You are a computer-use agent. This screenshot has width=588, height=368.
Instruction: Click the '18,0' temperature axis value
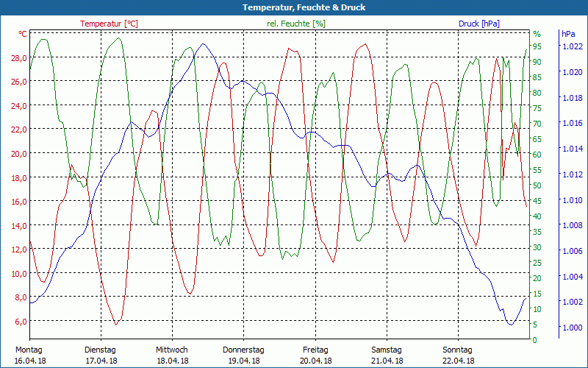(x=19, y=177)
